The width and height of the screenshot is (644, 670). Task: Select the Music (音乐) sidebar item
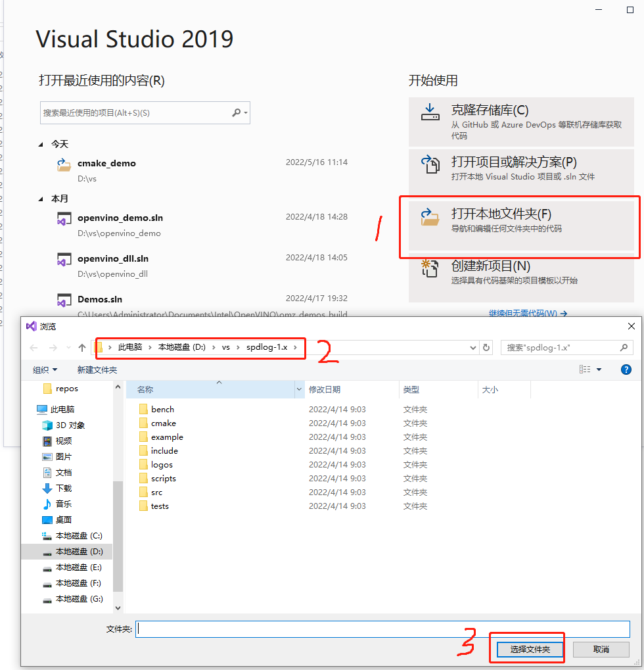(x=57, y=504)
